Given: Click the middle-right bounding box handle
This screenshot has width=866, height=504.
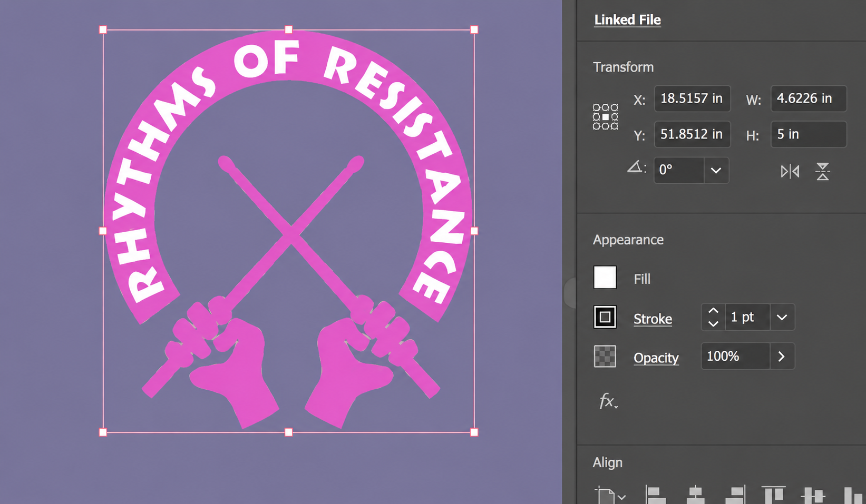Looking at the screenshot, I should click(474, 231).
